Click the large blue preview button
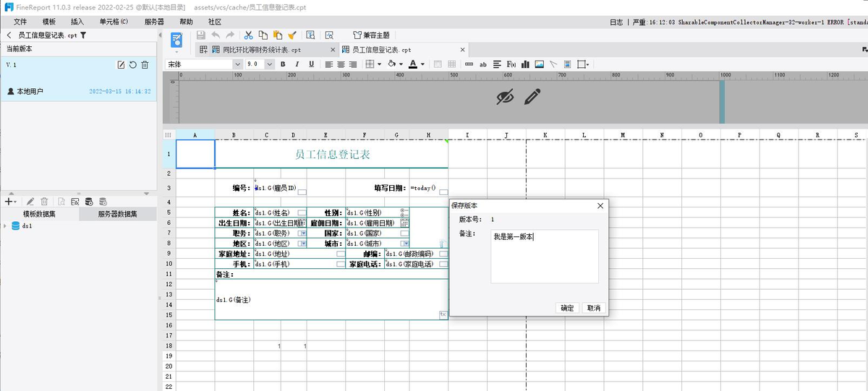Viewport: 868px width, 391px height. point(176,40)
